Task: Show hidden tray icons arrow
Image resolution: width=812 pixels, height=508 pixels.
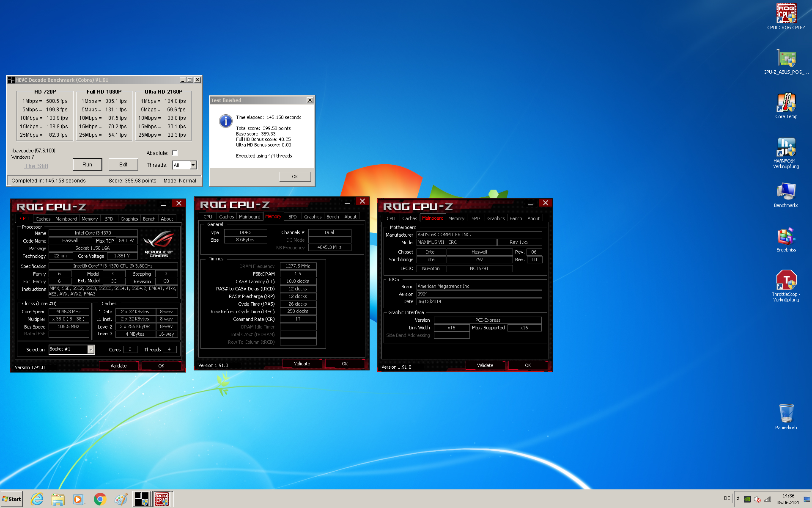Action: tap(738, 499)
